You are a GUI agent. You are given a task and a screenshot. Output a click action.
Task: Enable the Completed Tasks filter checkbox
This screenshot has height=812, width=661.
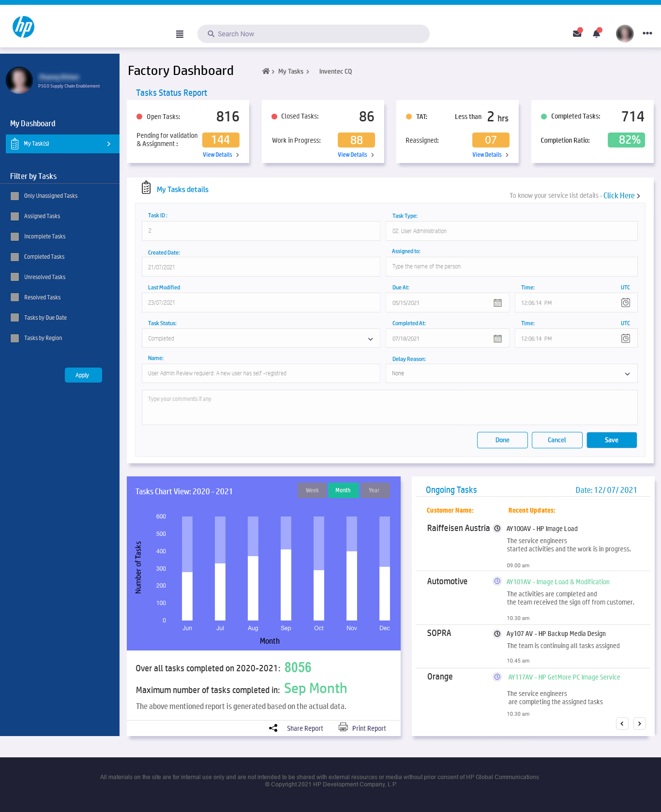tap(15, 257)
